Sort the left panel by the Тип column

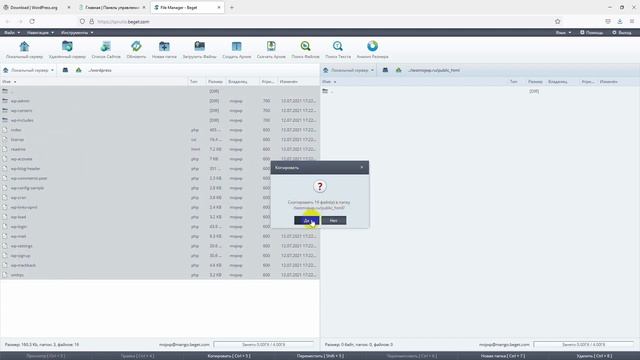(194, 82)
